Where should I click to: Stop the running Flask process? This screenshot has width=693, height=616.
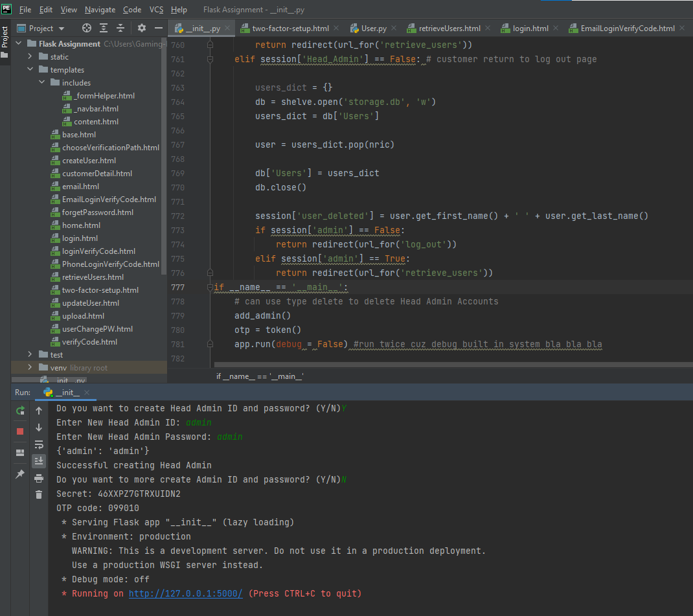tap(20, 431)
